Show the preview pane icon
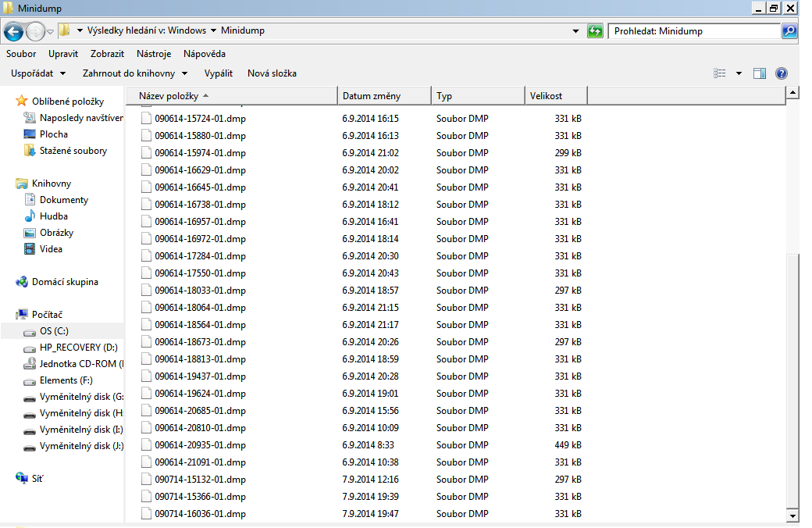812x528 pixels. (760, 73)
